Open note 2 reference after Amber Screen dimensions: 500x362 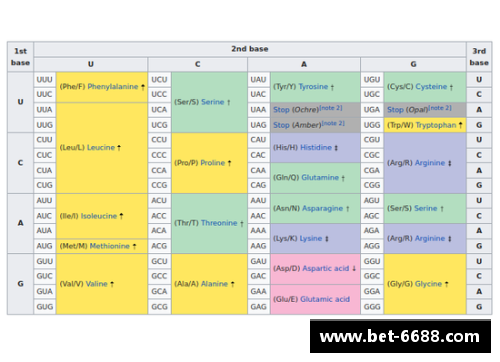(x=333, y=123)
